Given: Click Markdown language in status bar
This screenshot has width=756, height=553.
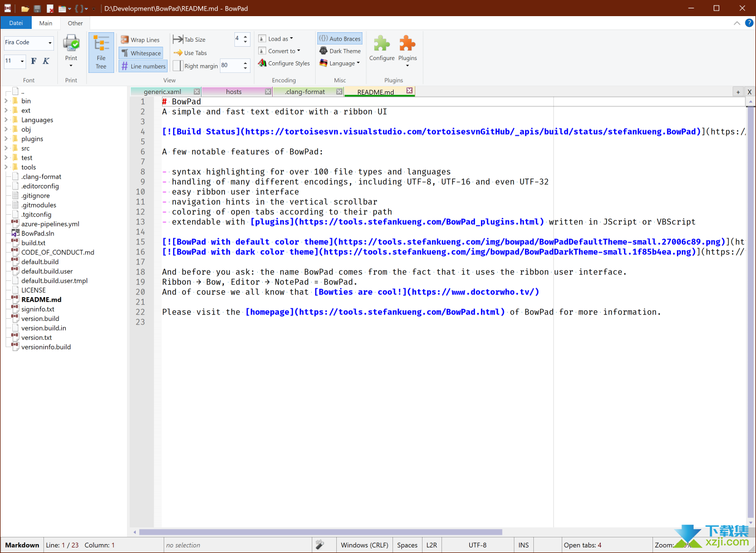Looking at the screenshot, I should pyautogui.click(x=22, y=545).
